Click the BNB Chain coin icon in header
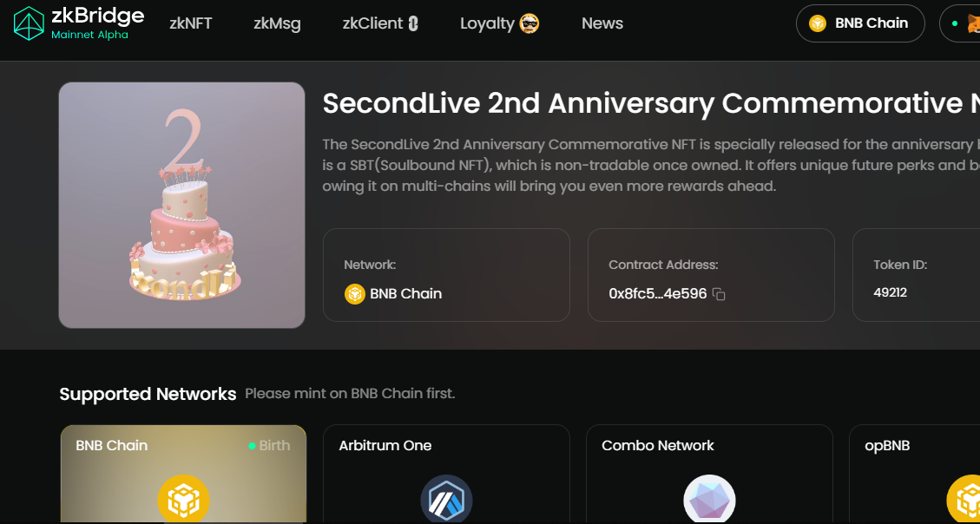This screenshot has width=980, height=524. point(817,23)
